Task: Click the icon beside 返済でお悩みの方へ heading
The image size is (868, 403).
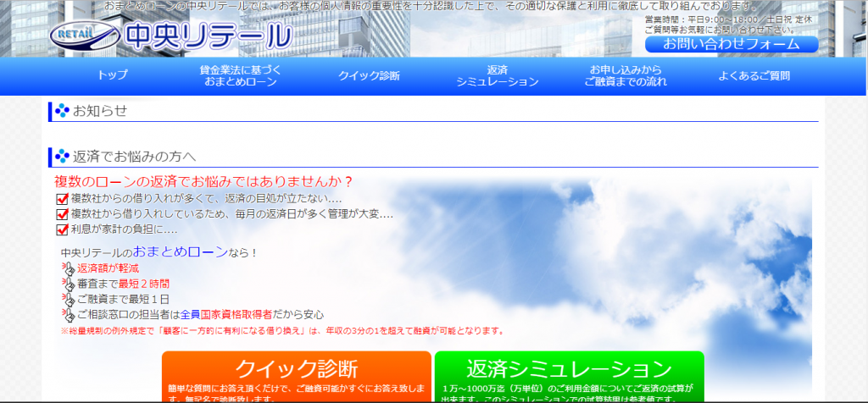Action: (62, 157)
